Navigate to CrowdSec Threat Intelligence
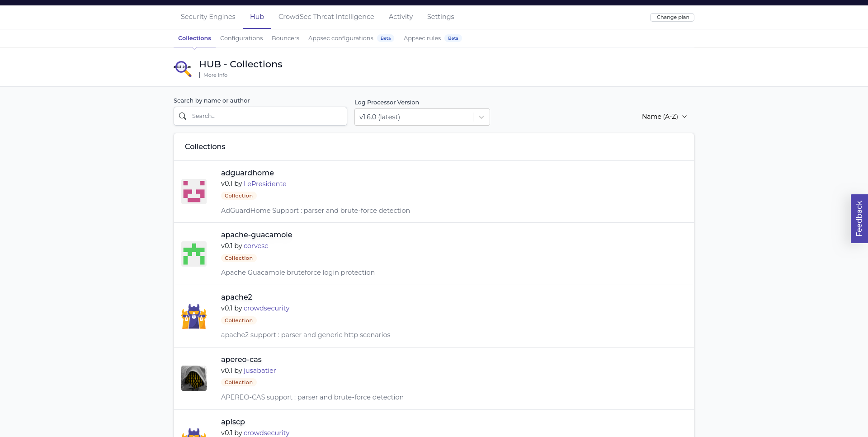 pyautogui.click(x=326, y=17)
